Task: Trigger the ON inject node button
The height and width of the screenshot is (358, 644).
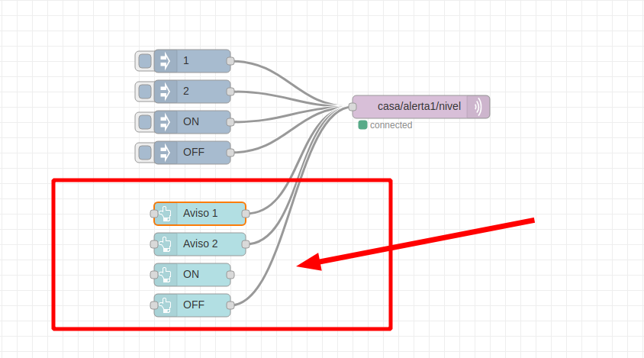Action: point(144,122)
